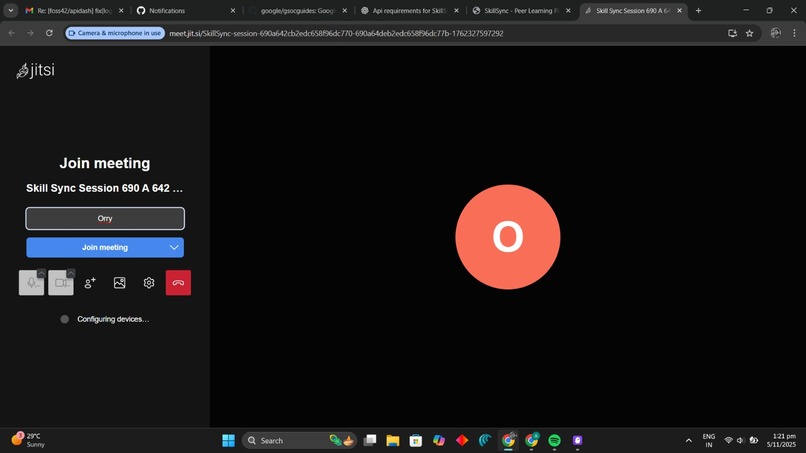Open the volume speaker tray icon
Screen dimensions: 806x453
pos(741,441)
